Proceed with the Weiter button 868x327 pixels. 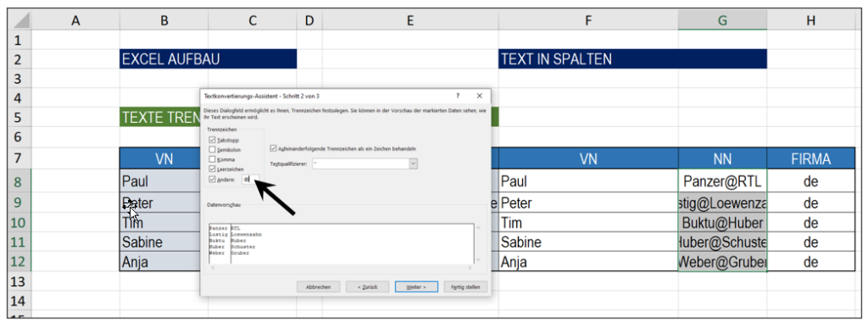[x=416, y=286]
